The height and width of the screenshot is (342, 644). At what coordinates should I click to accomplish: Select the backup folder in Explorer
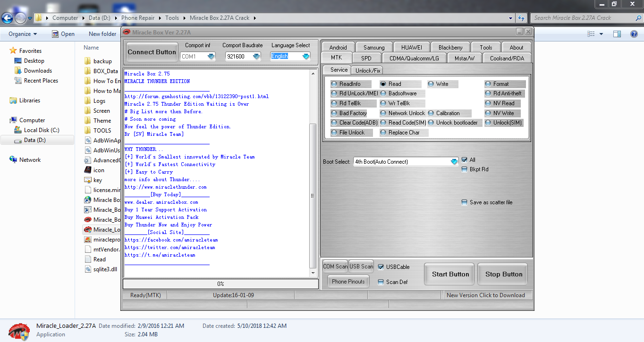coord(98,61)
